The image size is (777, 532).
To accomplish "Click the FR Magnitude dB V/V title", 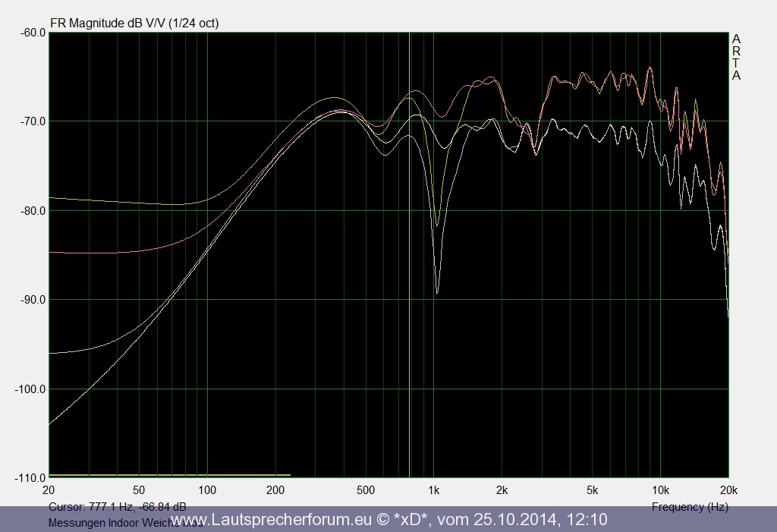I will [134, 23].
